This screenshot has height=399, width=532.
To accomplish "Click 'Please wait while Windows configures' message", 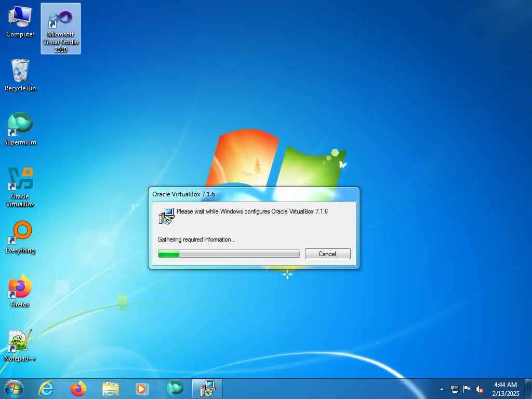I will pos(252,211).
